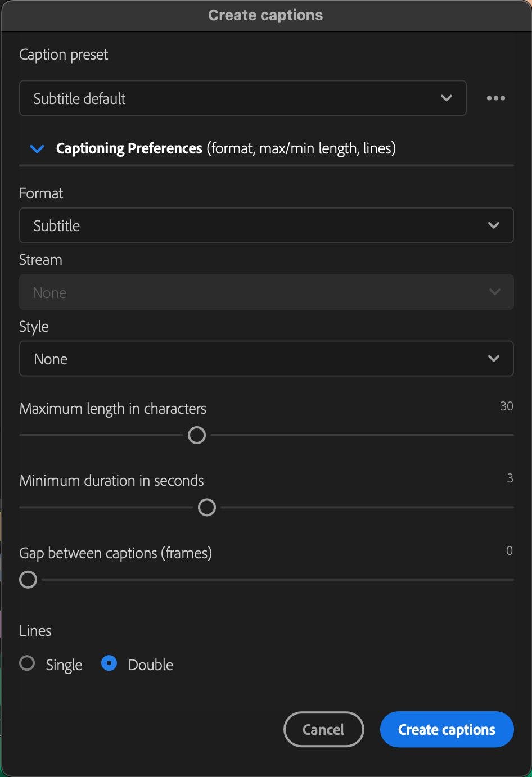Screen dimensions: 532x777
Task: Open the three-dot caption preset options menu
Action: point(495,98)
